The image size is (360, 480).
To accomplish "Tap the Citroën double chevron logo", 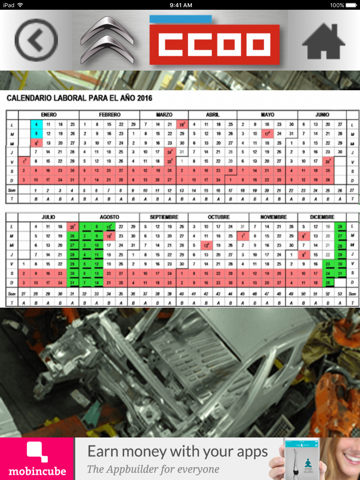I will pyautogui.click(x=107, y=40).
